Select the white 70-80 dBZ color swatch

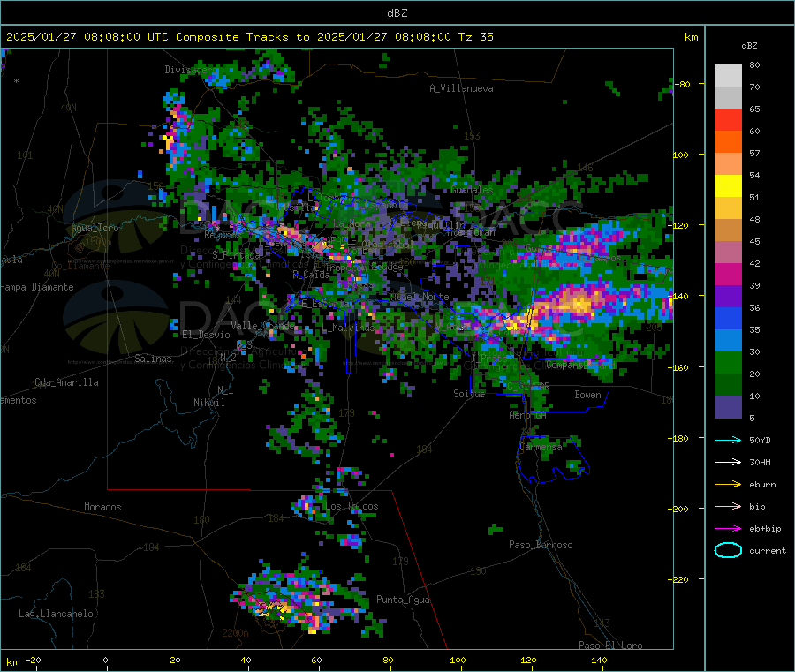728,76
